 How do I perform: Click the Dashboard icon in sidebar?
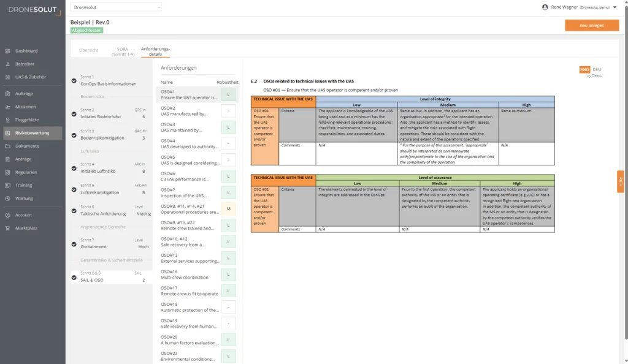tap(7, 51)
